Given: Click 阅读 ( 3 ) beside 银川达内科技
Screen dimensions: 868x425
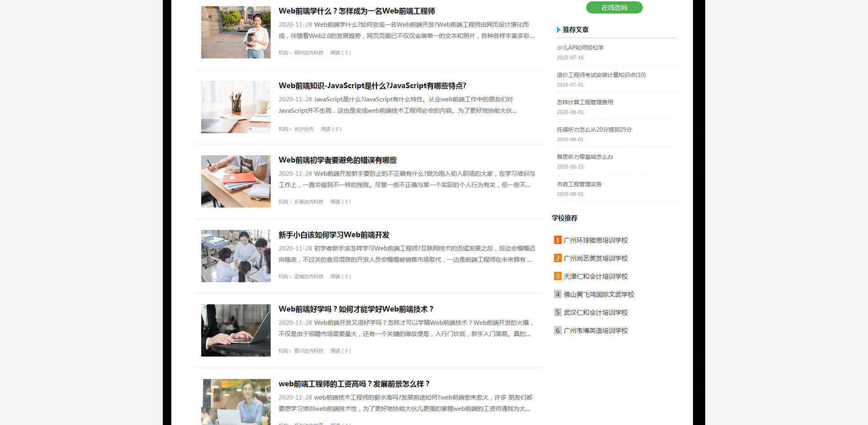Looking at the screenshot, I should point(340,351).
